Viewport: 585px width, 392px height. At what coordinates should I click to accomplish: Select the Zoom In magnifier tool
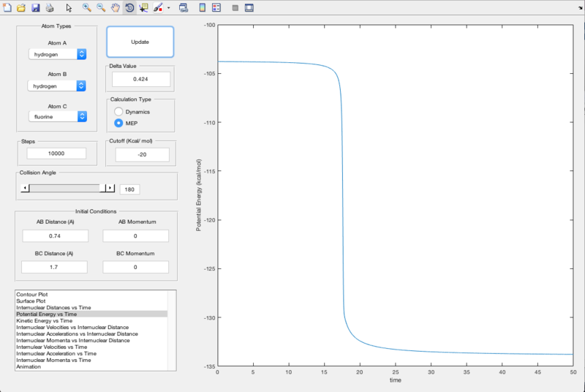coord(86,7)
